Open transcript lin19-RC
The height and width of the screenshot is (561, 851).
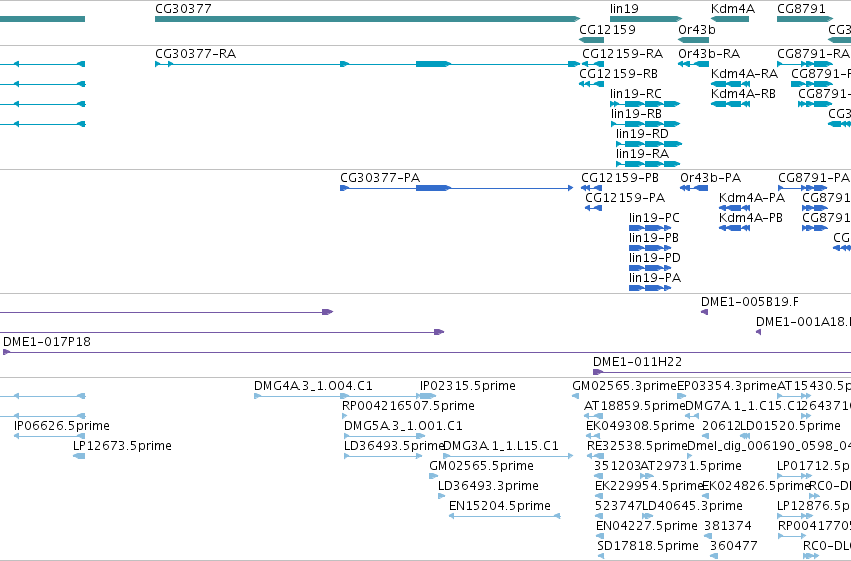(x=636, y=93)
